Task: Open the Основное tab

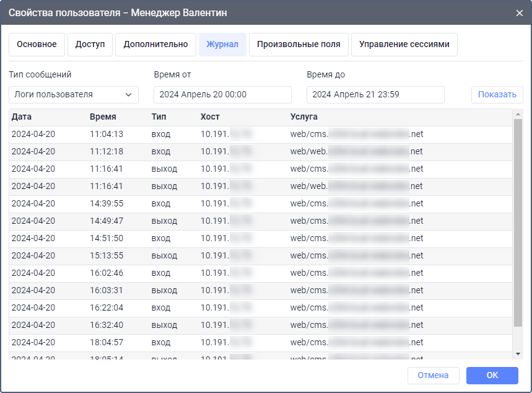Action: tap(37, 45)
